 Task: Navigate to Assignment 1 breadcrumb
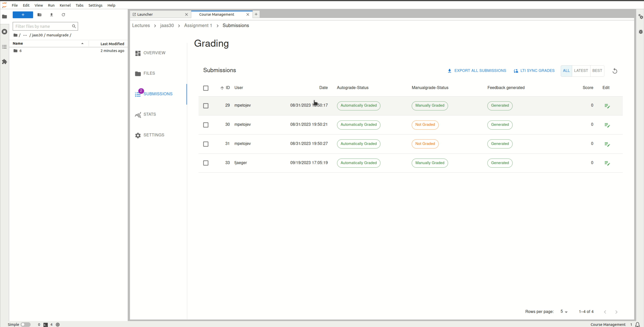198,26
